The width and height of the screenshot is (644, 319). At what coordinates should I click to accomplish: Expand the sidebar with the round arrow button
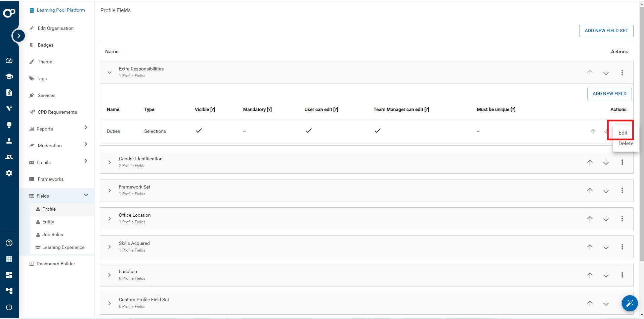click(x=18, y=36)
